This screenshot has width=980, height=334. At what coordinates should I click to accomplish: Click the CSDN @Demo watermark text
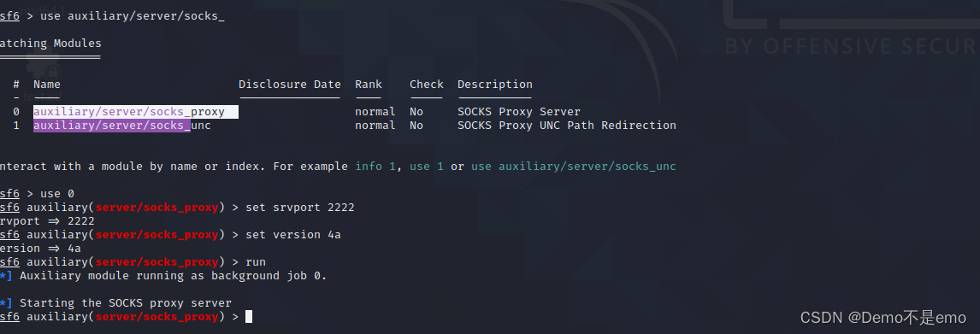click(883, 317)
